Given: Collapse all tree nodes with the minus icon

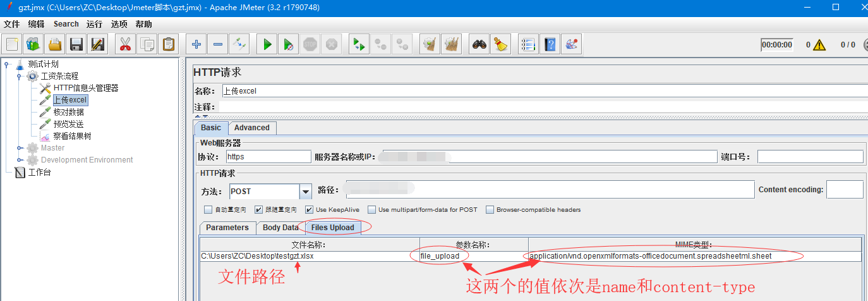Looking at the screenshot, I should 218,44.
